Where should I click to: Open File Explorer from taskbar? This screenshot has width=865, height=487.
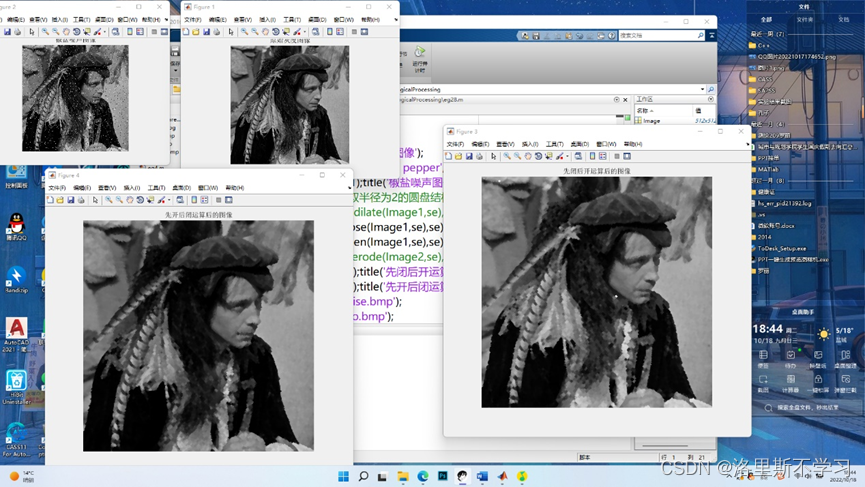tap(403, 476)
